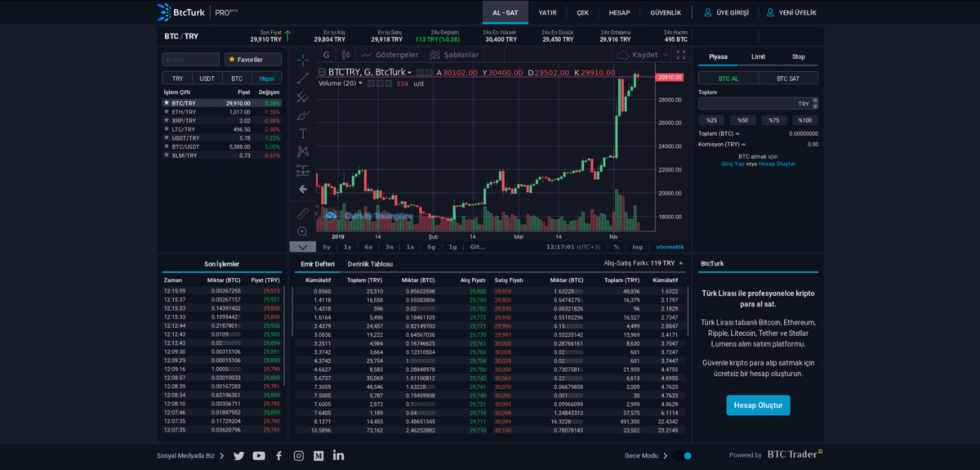
Task: Select the chart patterns tool
Action: coord(303,151)
